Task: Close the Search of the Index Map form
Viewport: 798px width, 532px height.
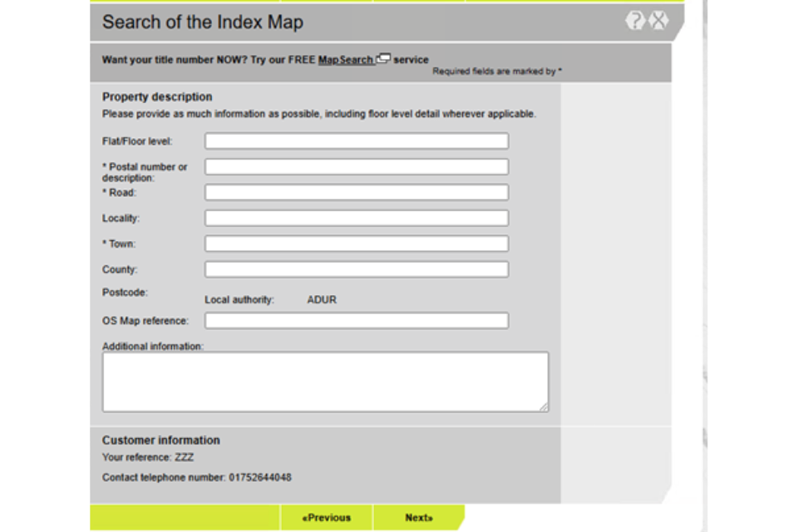Action: click(658, 22)
